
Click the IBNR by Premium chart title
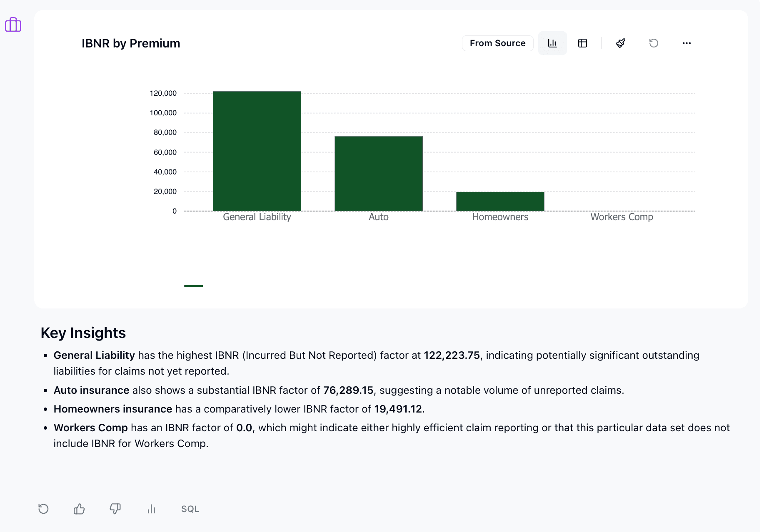click(131, 43)
